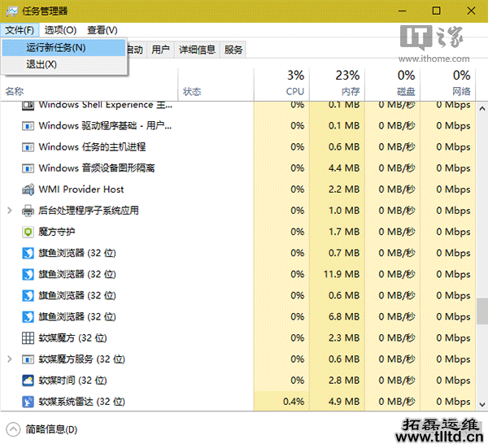The width and height of the screenshot is (488, 448).
Task: Select the WMI Provider Host row text
Action: pyautogui.click(x=81, y=189)
